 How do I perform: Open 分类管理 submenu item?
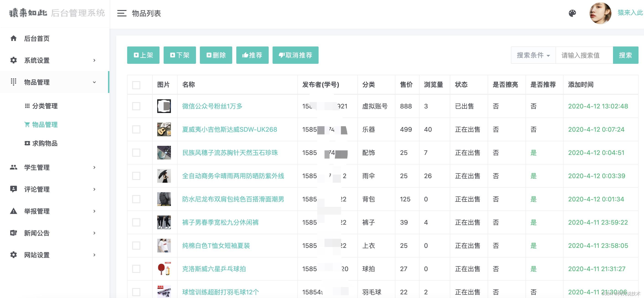click(x=44, y=106)
